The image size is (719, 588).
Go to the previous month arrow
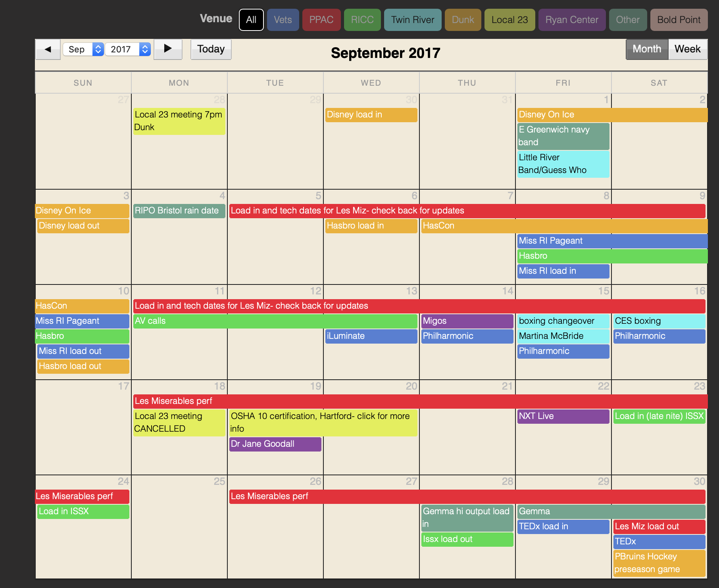point(48,49)
